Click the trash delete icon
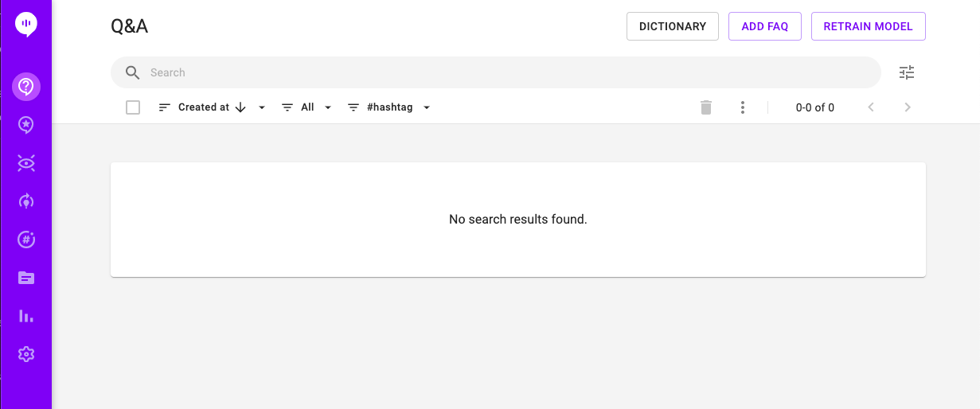Viewport: 980px width, 409px height. point(705,107)
